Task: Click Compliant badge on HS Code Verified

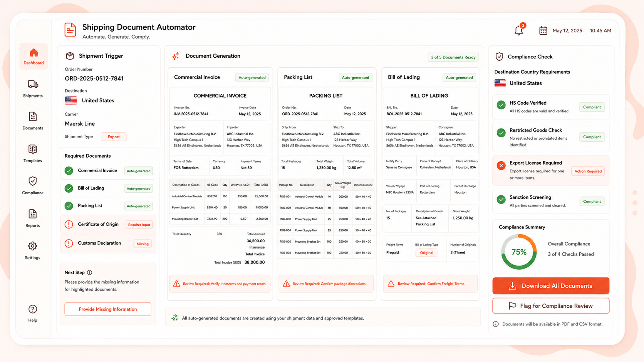Action: coord(592,107)
